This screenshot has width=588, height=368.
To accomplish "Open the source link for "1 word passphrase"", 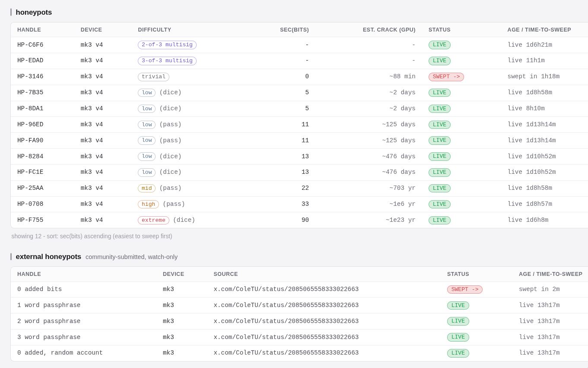I will click(286, 305).
